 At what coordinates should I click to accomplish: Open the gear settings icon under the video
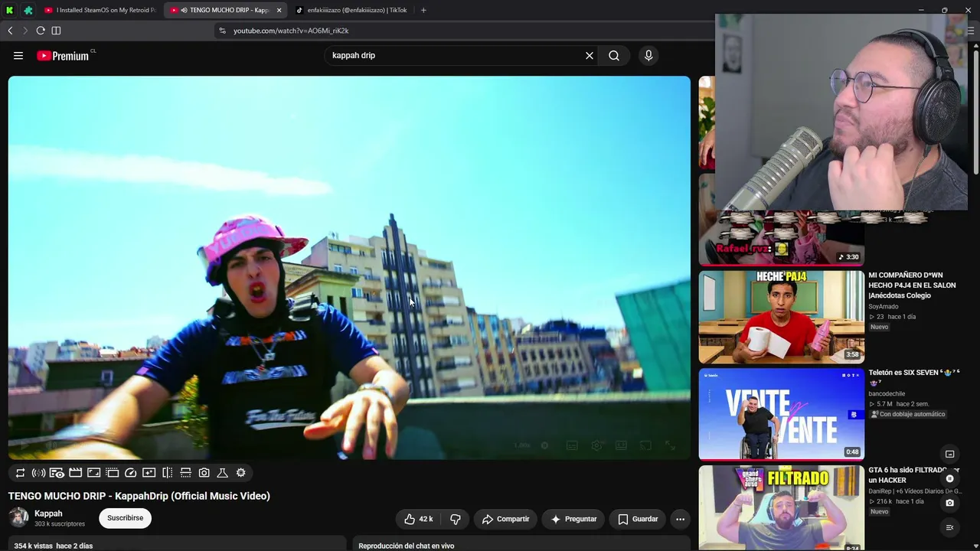click(x=240, y=473)
